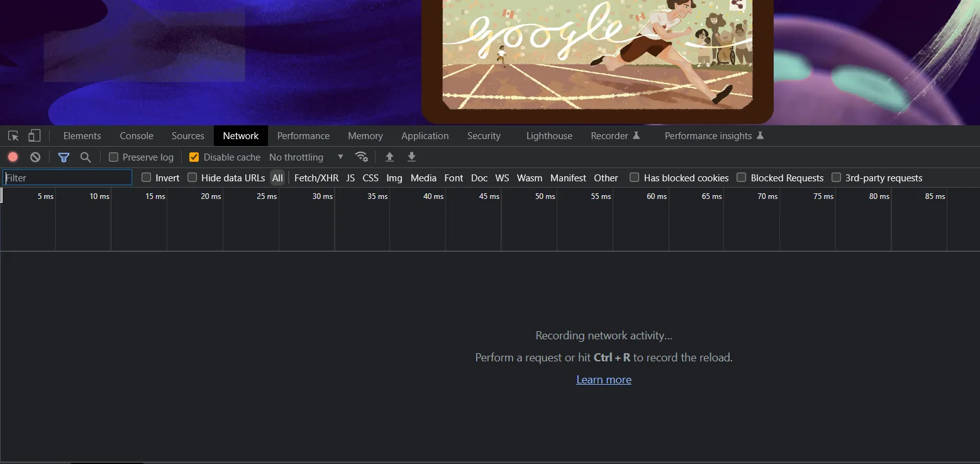980x464 pixels.
Task: Open the Application tab
Action: [425, 136]
